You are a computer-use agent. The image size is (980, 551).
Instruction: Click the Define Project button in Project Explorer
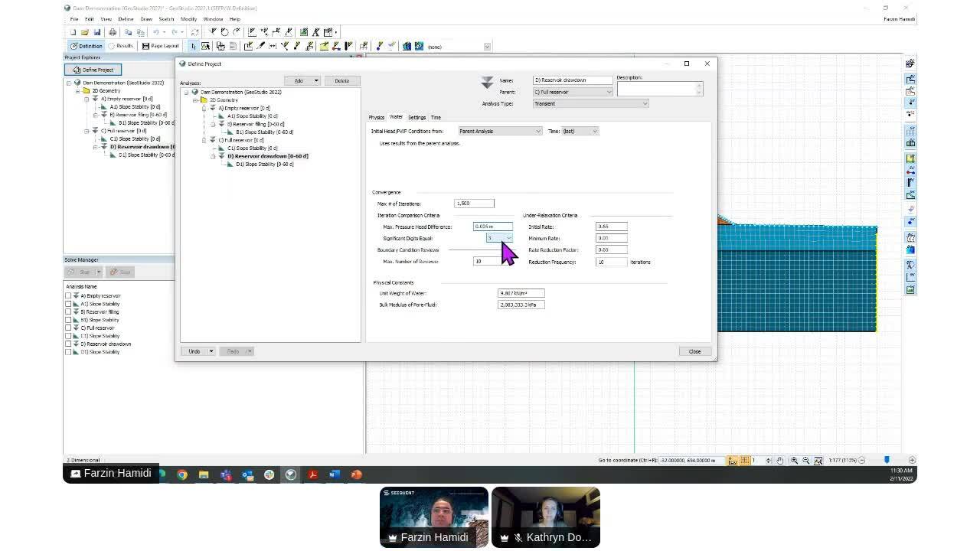click(93, 70)
